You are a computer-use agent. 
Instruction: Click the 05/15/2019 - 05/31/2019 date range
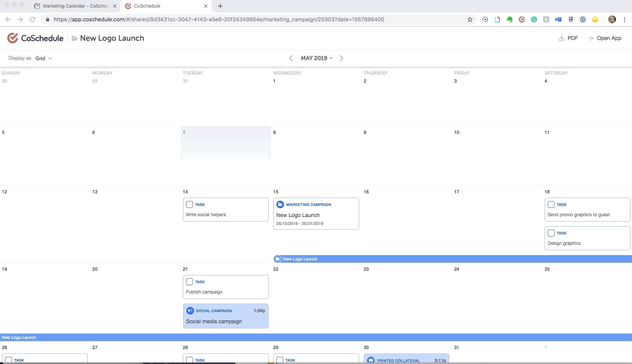click(300, 224)
